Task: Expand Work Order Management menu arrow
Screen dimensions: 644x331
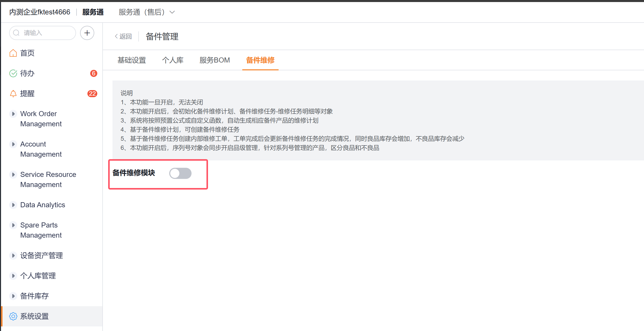Action: pos(13,114)
